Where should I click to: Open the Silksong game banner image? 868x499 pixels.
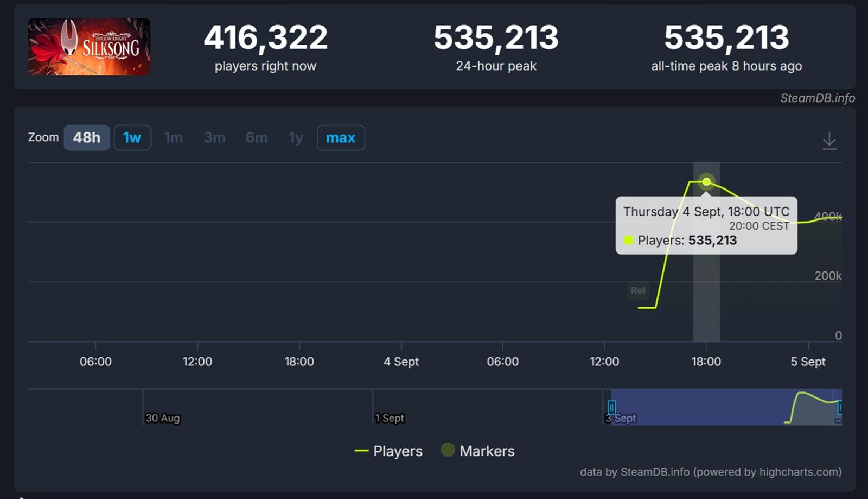pos(89,47)
